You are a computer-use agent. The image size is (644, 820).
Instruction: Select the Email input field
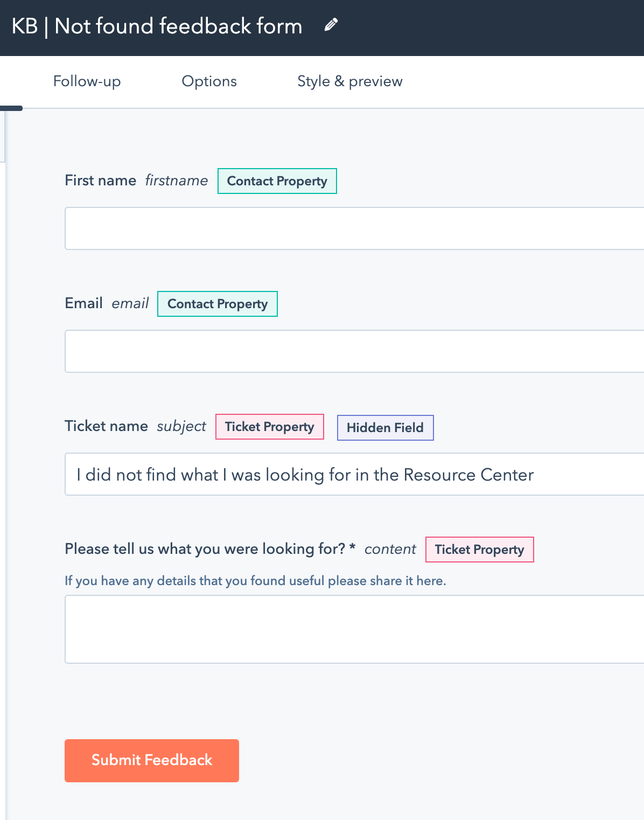pyautogui.click(x=353, y=351)
